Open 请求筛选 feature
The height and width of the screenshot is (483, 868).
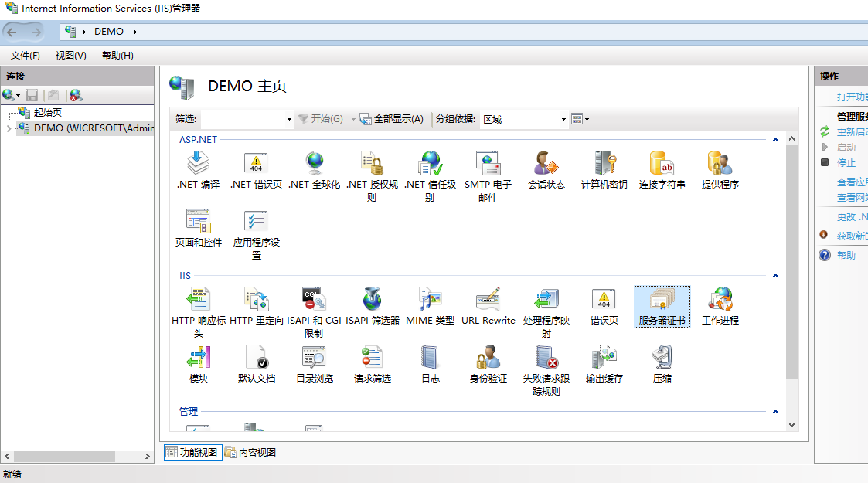pos(373,364)
